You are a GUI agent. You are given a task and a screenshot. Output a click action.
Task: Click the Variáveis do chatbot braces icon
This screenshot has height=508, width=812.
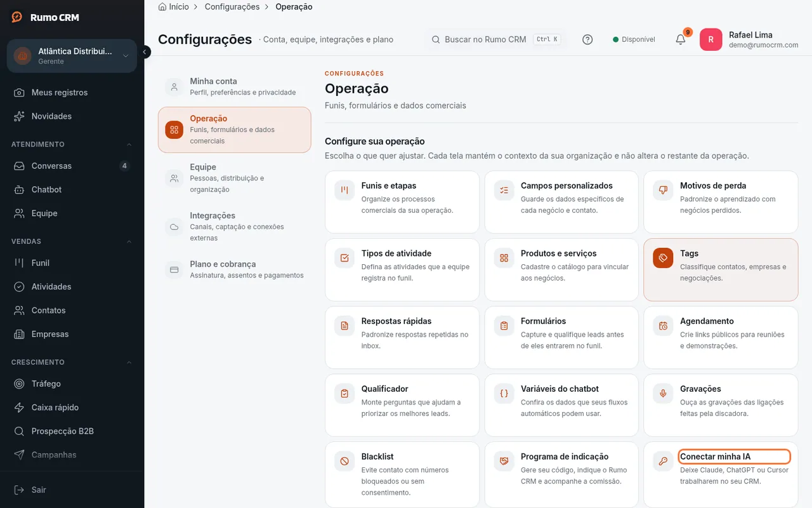tap(504, 393)
